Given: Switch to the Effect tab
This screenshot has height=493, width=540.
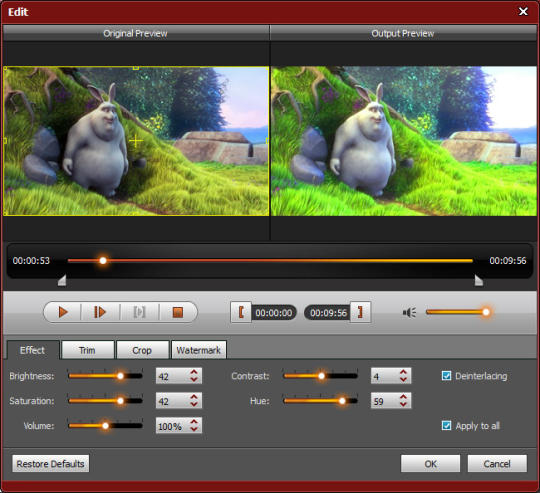Looking at the screenshot, I should [33, 350].
